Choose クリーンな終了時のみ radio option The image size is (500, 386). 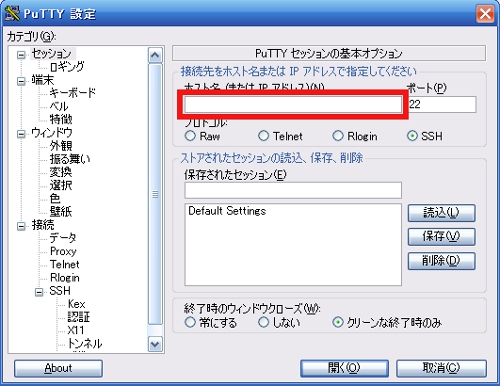(x=338, y=322)
